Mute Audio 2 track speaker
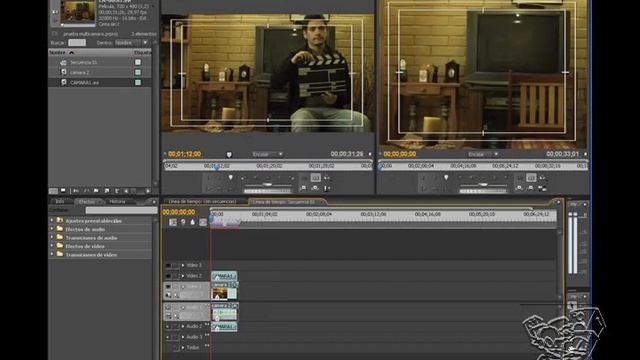640x360 pixels. pyautogui.click(x=168, y=327)
